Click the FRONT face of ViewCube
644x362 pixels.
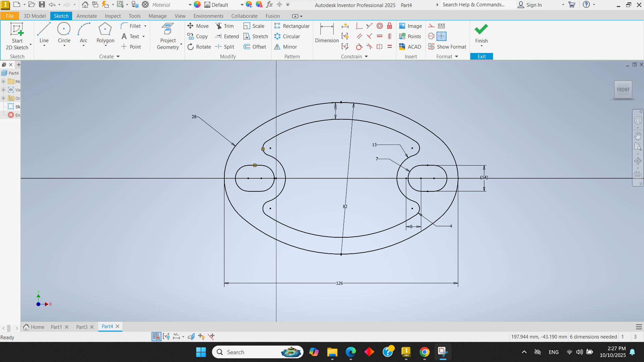coord(623,90)
